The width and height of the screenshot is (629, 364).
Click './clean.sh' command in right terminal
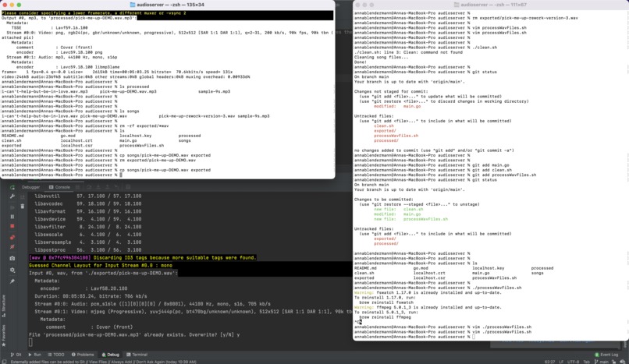(x=485, y=48)
